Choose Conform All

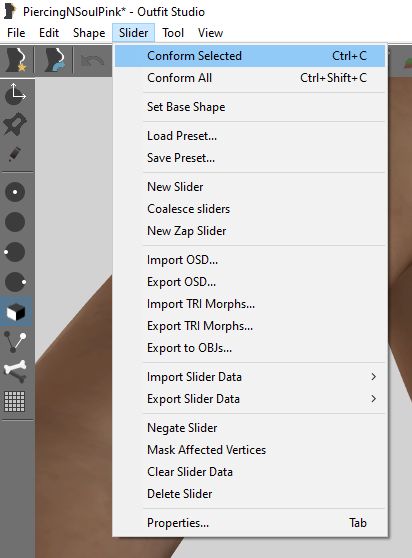250,78
